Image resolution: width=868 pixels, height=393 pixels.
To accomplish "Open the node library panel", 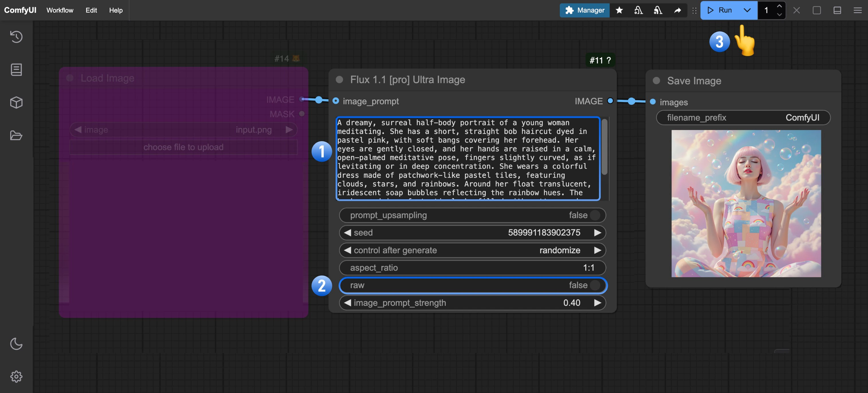I will tap(16, 69).
